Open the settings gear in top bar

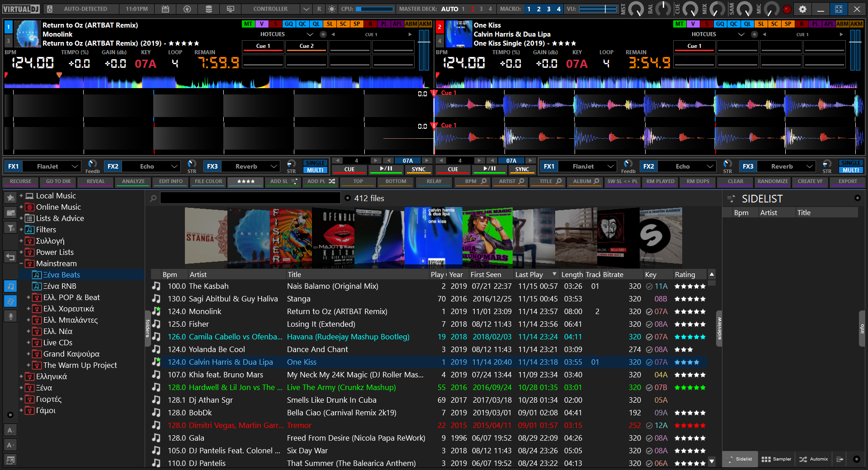tap(802, 9)
